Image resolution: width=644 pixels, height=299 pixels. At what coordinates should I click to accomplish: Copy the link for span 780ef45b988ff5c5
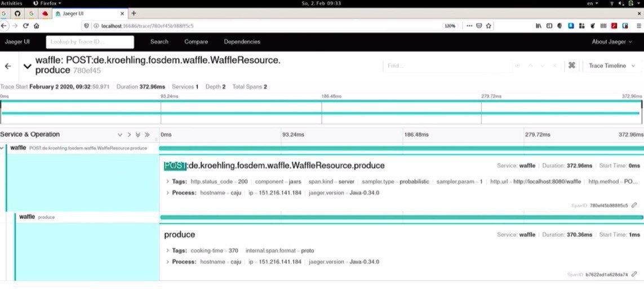634,205
